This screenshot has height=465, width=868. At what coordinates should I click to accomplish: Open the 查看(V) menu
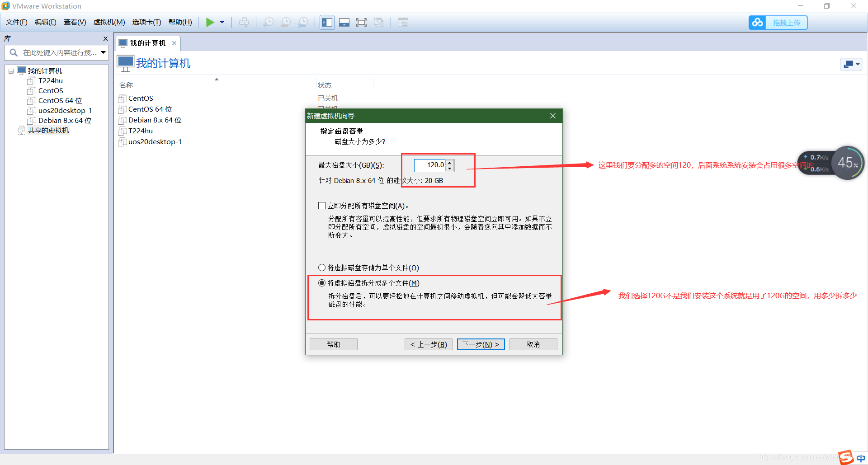75,22
